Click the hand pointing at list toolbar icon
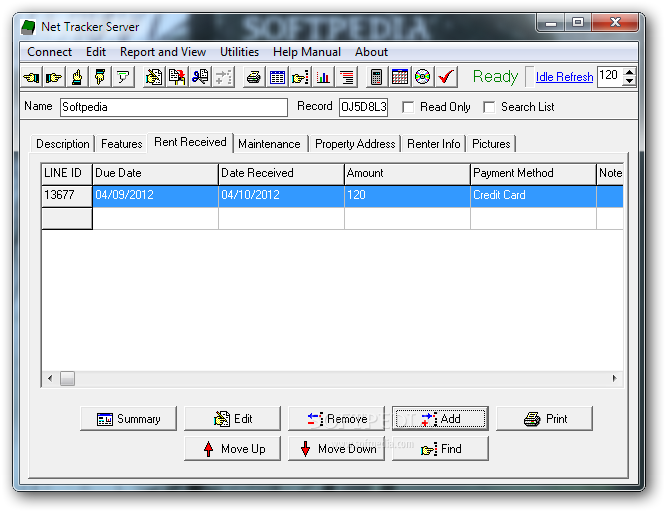 (x=300, y=77)
